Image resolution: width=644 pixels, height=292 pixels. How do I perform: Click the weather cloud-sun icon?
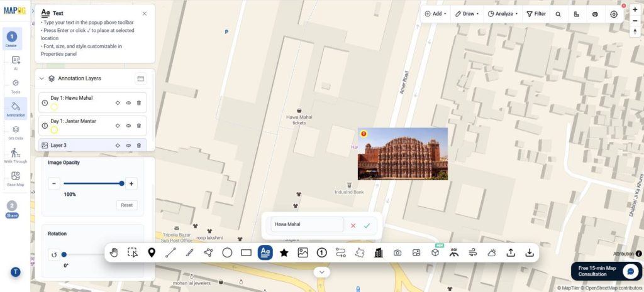pos(492,252)
